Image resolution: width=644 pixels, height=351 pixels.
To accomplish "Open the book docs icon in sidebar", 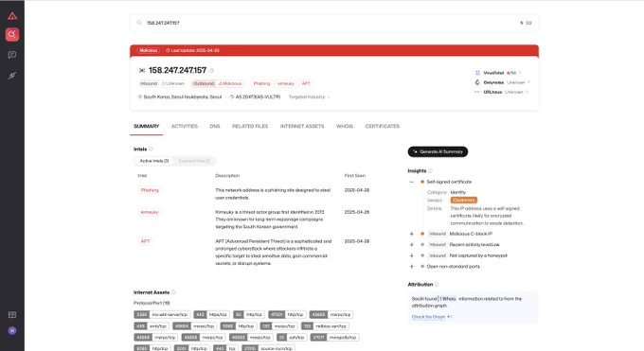I will point(12,315).
